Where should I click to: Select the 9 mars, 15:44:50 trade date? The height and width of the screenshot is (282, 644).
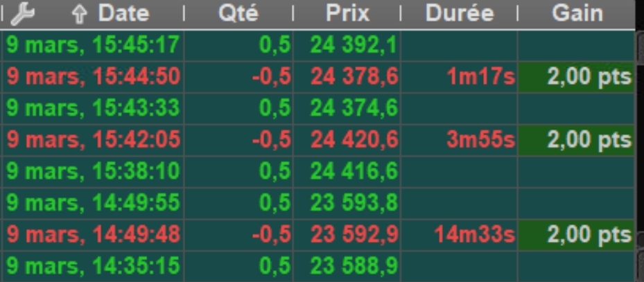click(93, 77)
